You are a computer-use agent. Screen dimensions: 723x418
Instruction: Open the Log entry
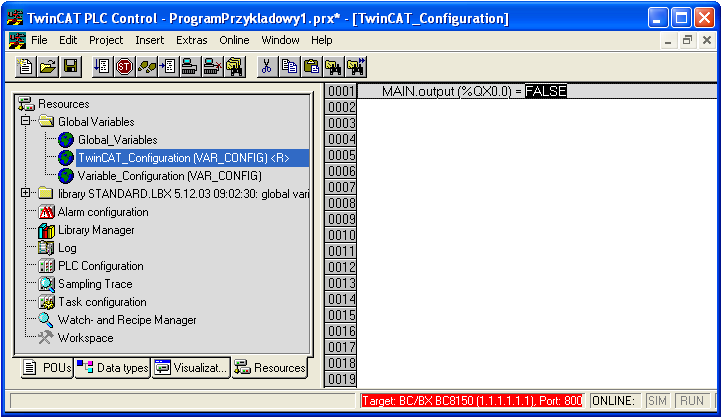67,248
